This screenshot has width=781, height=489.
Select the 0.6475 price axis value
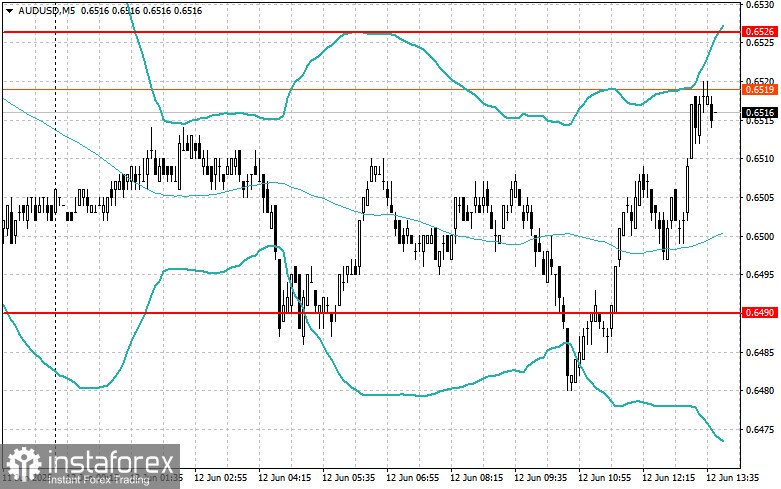click(x=760, y=430)
